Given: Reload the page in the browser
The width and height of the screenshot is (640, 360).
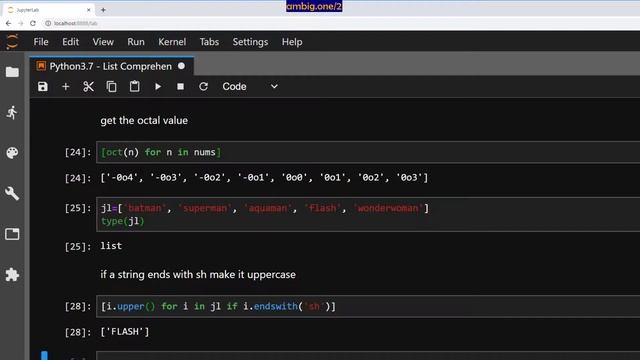Looking at the screenshot, I should tap(33, 23).
